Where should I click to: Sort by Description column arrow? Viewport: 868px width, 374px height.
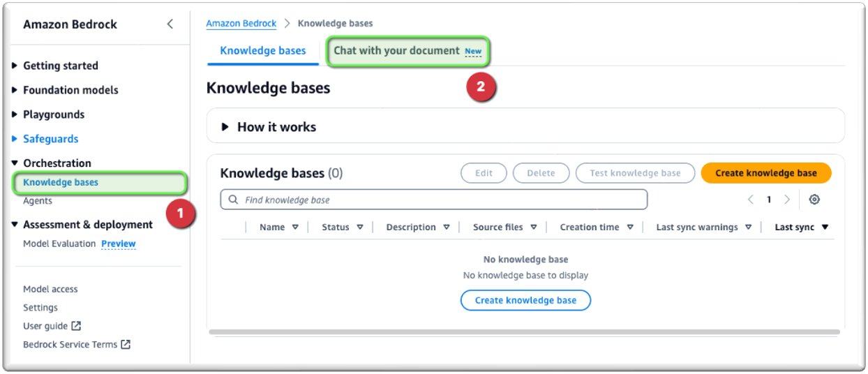[447, 227]
